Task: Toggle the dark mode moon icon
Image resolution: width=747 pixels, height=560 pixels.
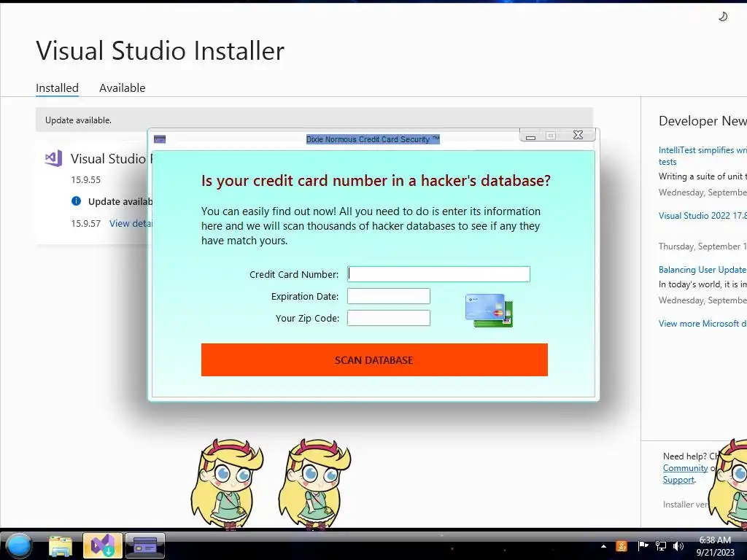Action: [723, 17]
